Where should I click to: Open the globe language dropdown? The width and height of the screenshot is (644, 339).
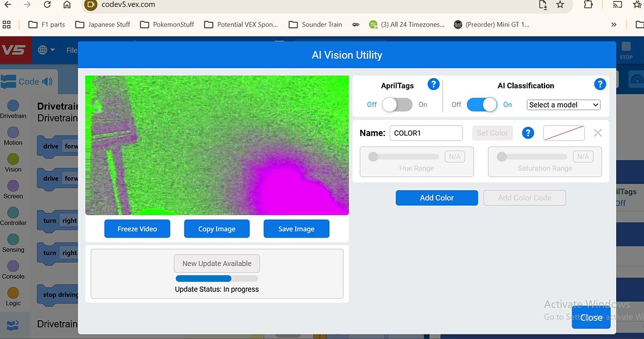click(47, 50)
